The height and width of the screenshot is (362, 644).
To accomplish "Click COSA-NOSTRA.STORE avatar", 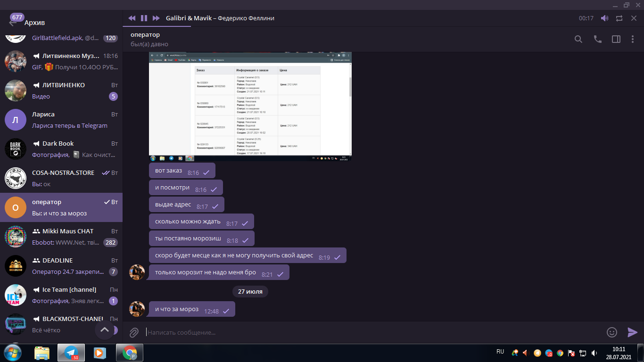I will [16, 178].
